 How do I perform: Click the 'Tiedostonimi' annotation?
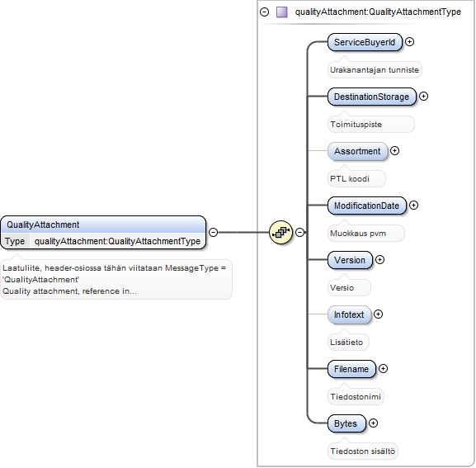356,397
